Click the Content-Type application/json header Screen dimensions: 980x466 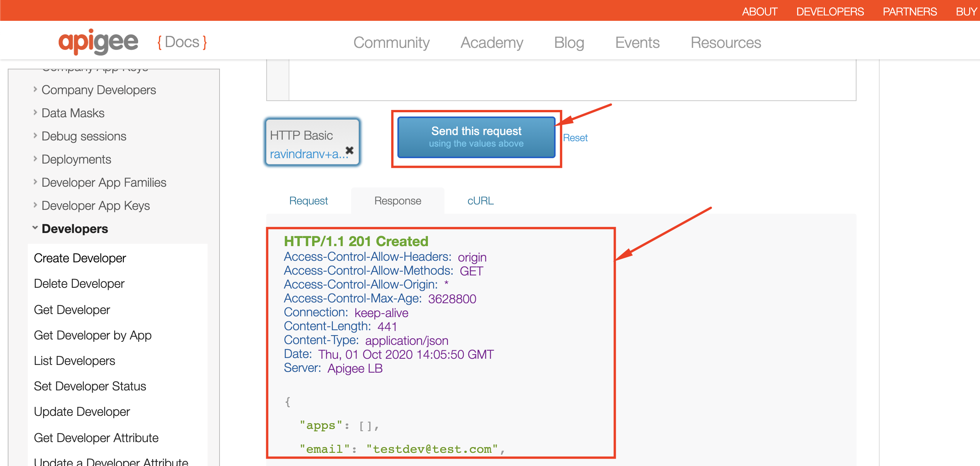coord(366,341)
